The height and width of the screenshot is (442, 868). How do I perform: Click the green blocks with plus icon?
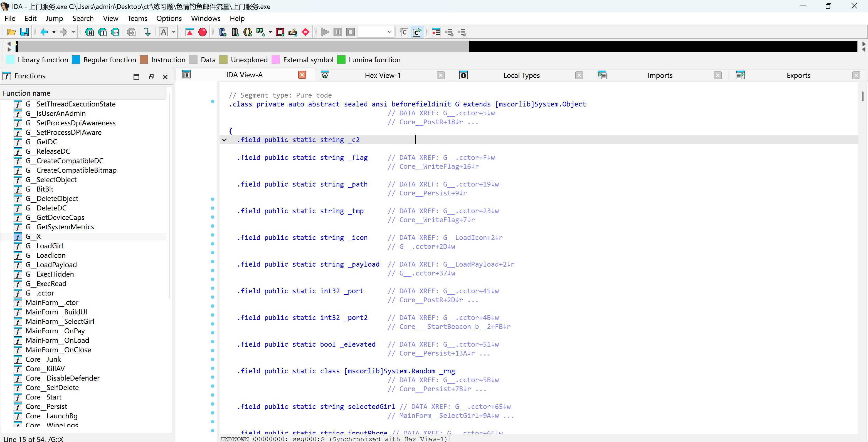pos(260,32)
